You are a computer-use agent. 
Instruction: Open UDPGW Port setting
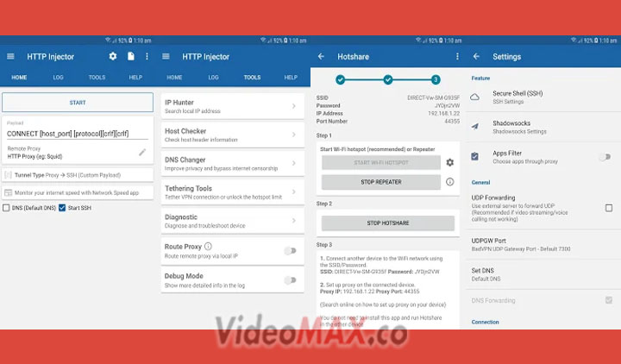point(543,244)
